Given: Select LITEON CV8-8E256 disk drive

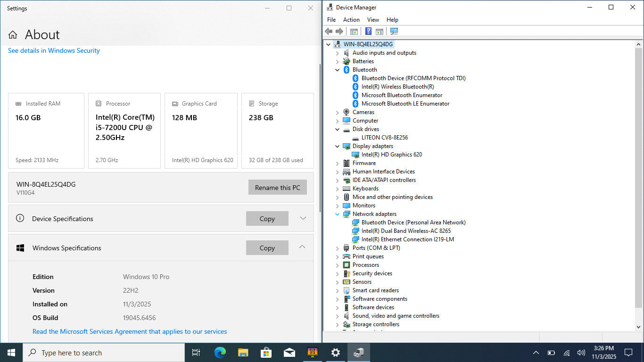Looking at the screenshot, I should [384, 138].
